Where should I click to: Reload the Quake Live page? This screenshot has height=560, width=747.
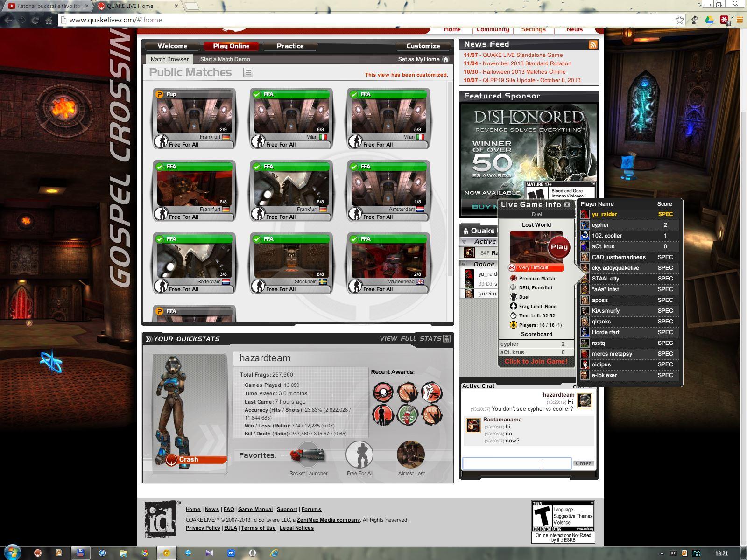pos(35,20)
